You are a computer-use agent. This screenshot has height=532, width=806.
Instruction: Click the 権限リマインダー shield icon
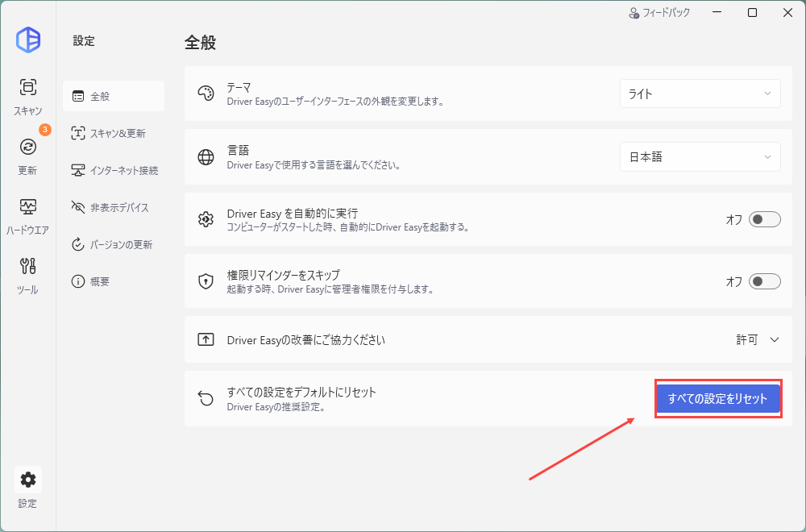tap(206, 281)
